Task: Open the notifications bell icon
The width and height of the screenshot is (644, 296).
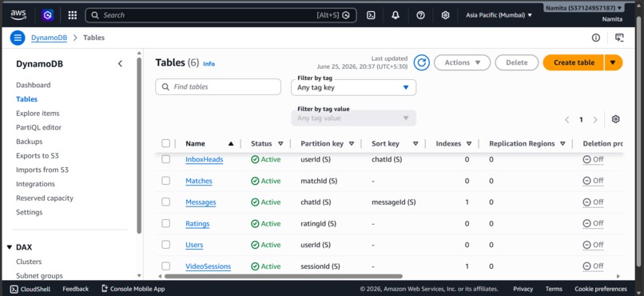Action: (x=396, y=15)
